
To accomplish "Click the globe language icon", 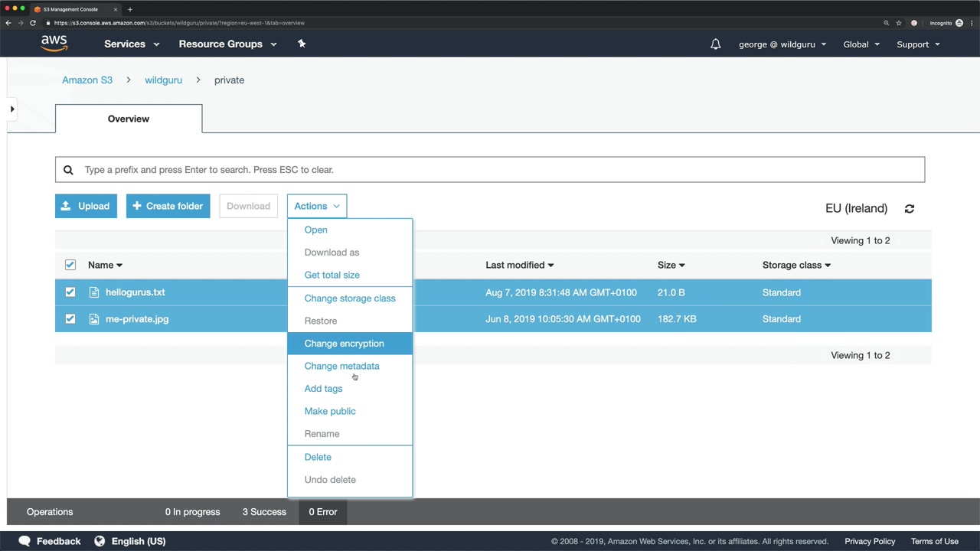I will click(100, 541).
